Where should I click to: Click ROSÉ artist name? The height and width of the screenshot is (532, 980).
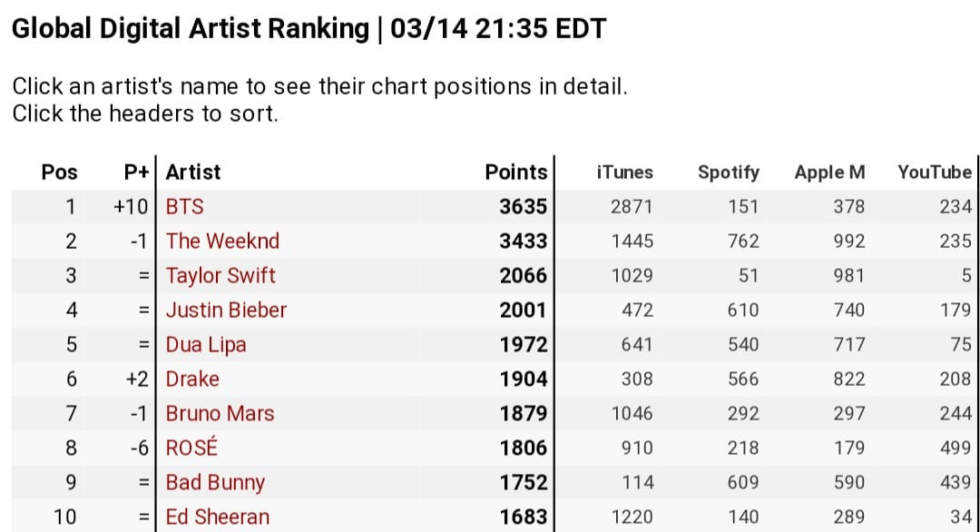pos(191,448)
